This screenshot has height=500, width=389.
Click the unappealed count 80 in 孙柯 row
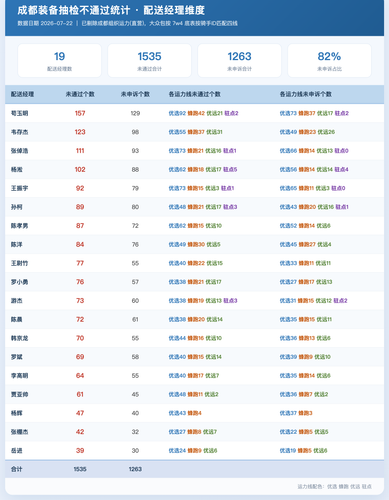point(135,207)
